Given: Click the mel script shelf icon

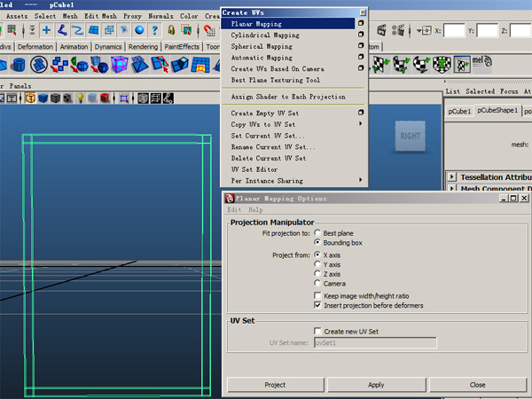Looking at the screenshot, I should click(481, 62).
